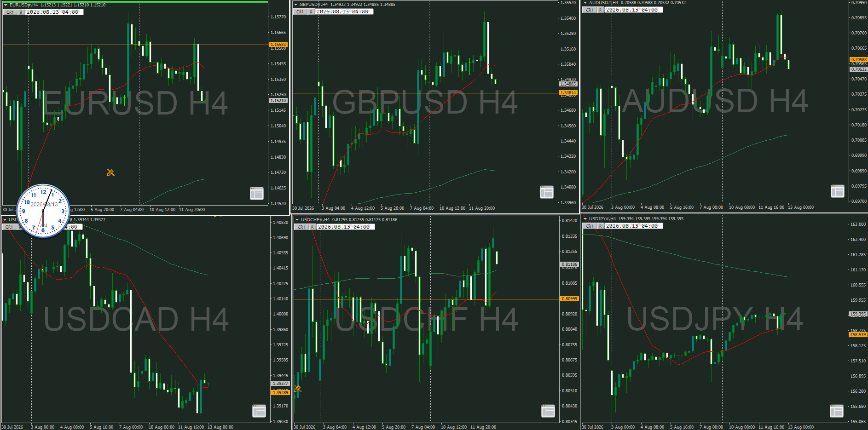Open the trading panel icon on GBPUSD chart
The width and height of the screenshot is (868, 430).
(x=547, y=192)
